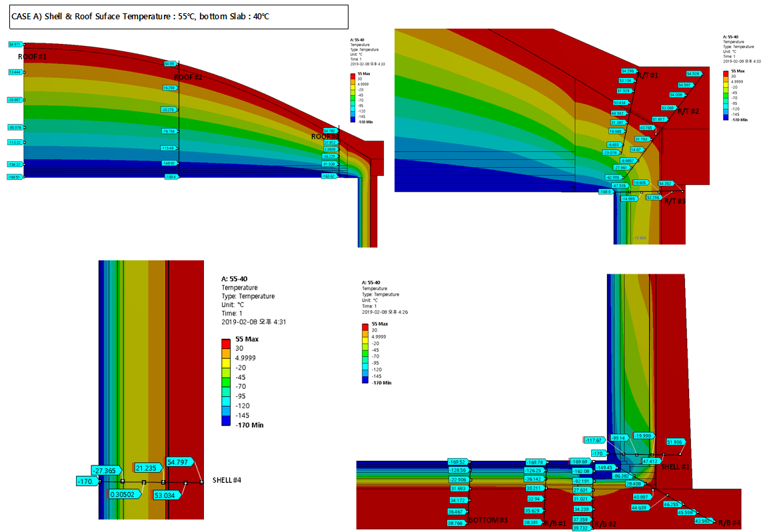Image resolution: width=771 pixels, height=532 pixels.
Task: Select the 21.235 probe label
Action: pos(147,468)
